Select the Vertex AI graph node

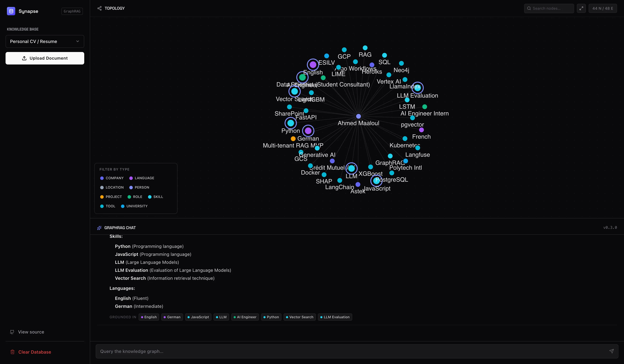tap(389, 75)
